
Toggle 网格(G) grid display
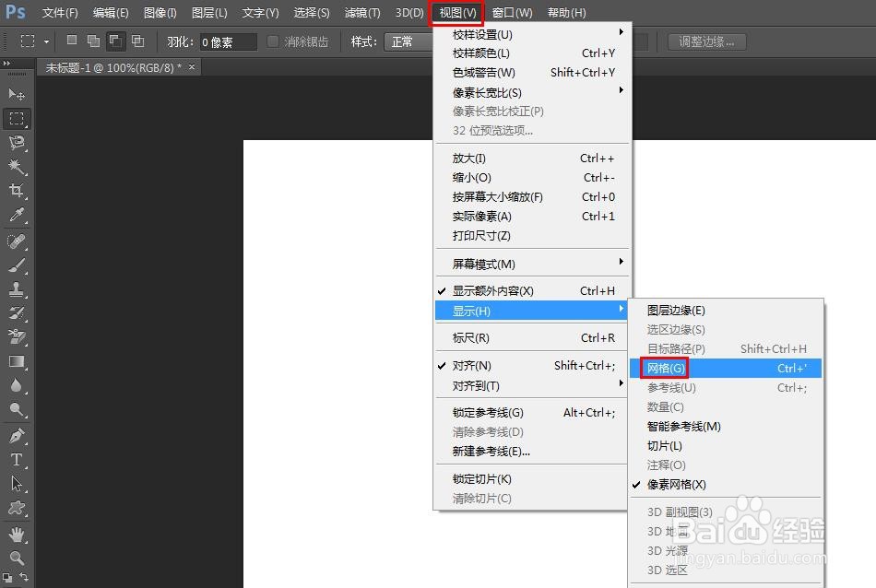725,369
